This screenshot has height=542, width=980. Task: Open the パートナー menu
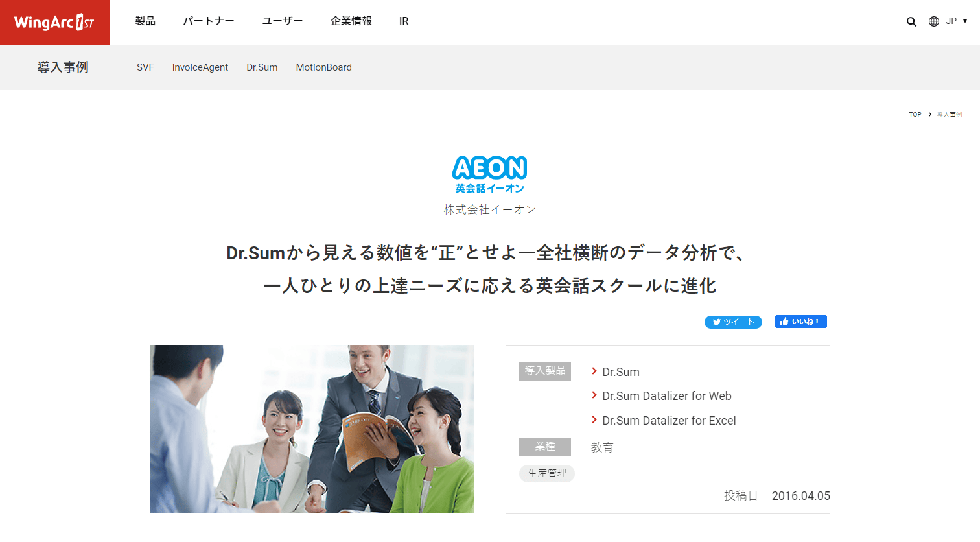pyautogui.click(x=209, y=21)
